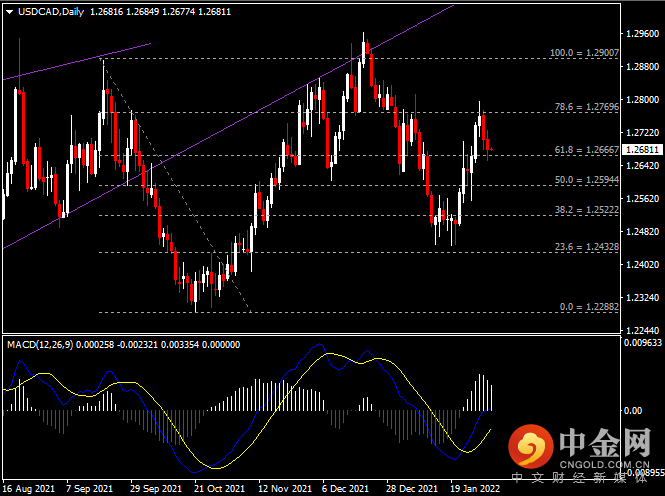Click the triangle arrow beside USDCAD,Daily
The width and height of the screenshot is (665, 496).
(9, 11)
